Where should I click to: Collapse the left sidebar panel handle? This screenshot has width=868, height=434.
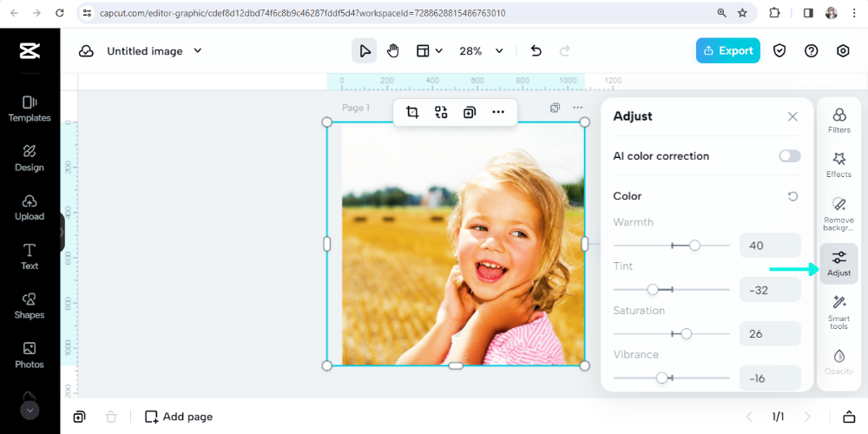pyautogui.click(x=62, y=233)
